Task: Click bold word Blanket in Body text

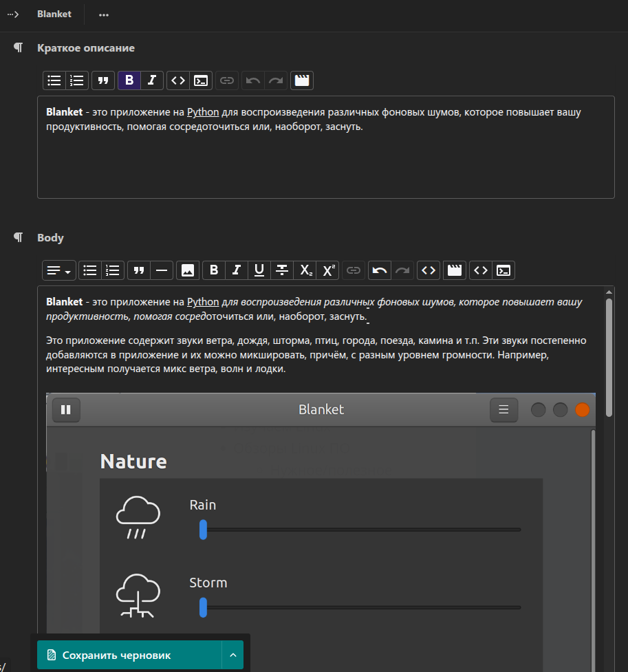Action: pos(64,302)
